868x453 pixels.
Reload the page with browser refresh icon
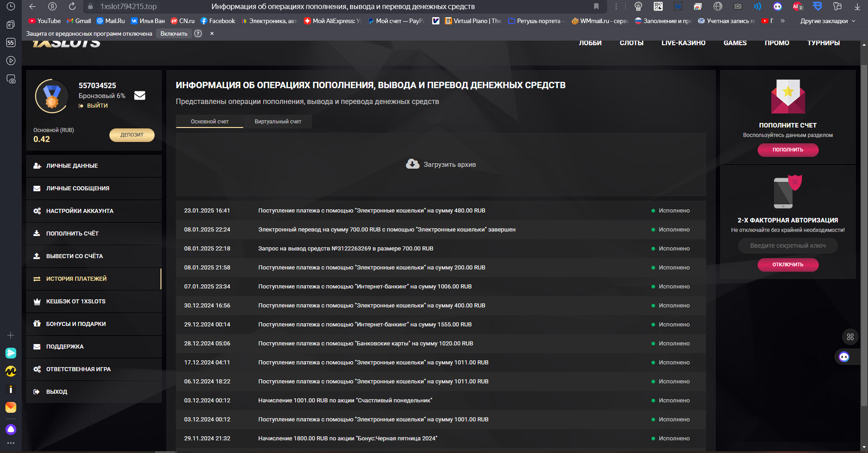[72, 6]
